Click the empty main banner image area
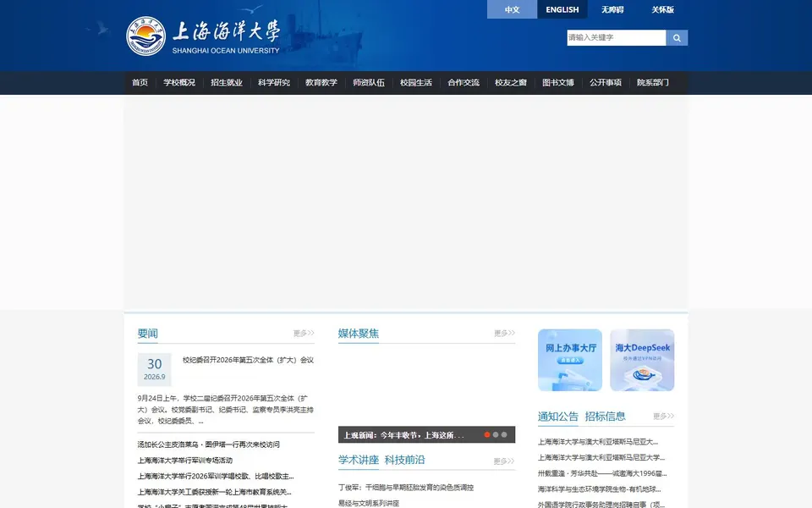Viewport: 812px width, 508px height. point(406,202)
